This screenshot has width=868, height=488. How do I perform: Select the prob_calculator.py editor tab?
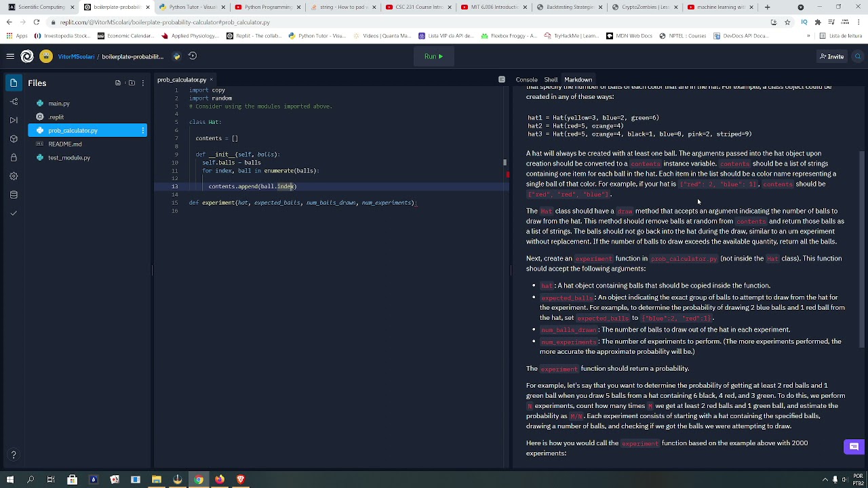[x=182, y=80]
